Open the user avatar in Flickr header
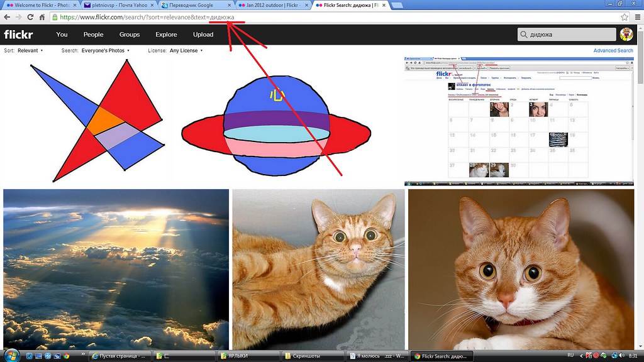This screenshot has width=644, height=362. pos(626,35)
